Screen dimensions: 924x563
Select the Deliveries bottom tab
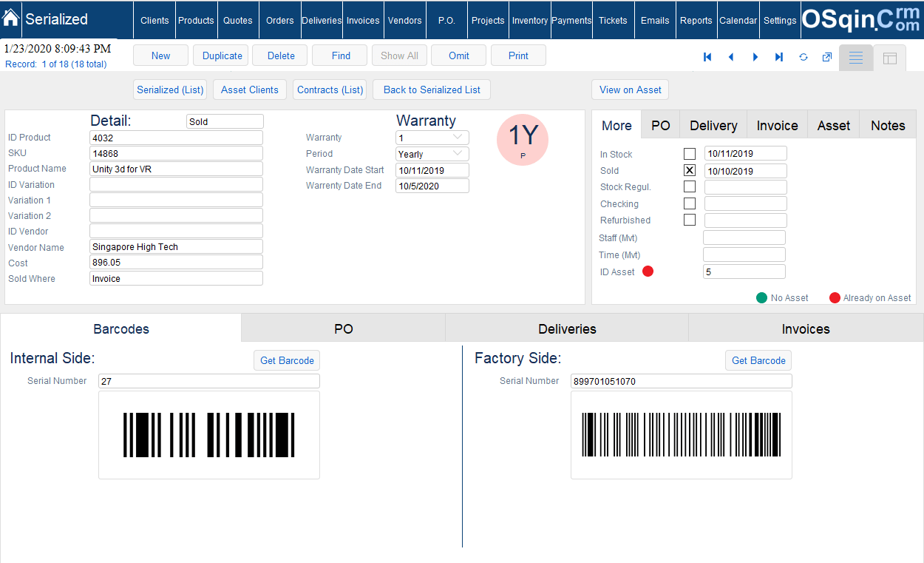[567, 328]
